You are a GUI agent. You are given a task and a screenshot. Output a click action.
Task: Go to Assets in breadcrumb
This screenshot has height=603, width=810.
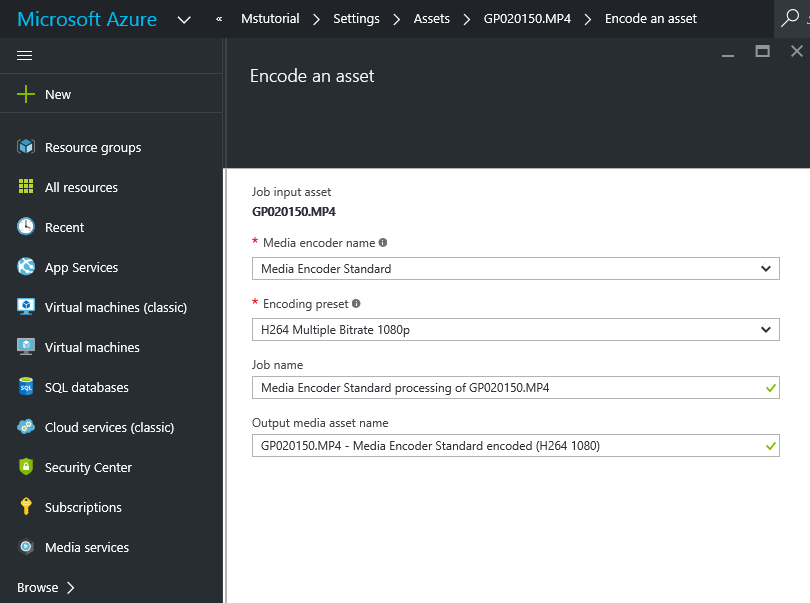pyautogui.click(x=432, y=19)
